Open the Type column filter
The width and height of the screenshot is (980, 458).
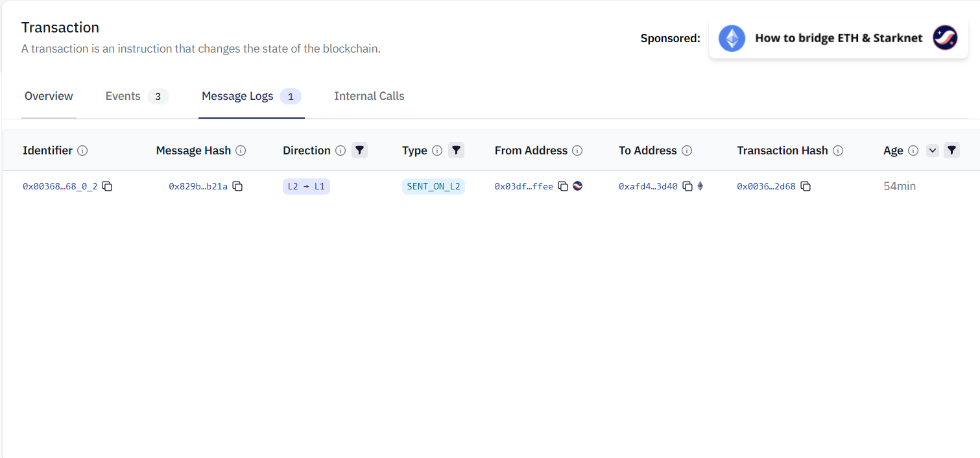click(456, 151)
